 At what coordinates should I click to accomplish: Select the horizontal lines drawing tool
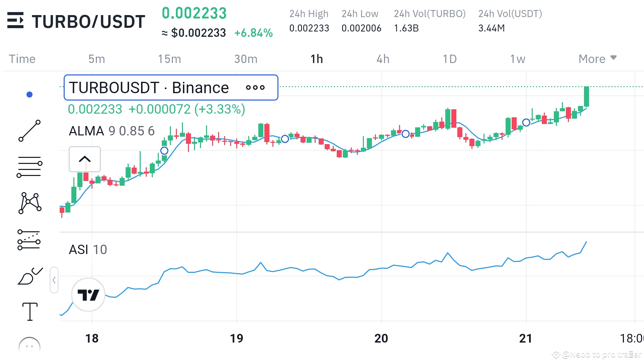[29, 167]
